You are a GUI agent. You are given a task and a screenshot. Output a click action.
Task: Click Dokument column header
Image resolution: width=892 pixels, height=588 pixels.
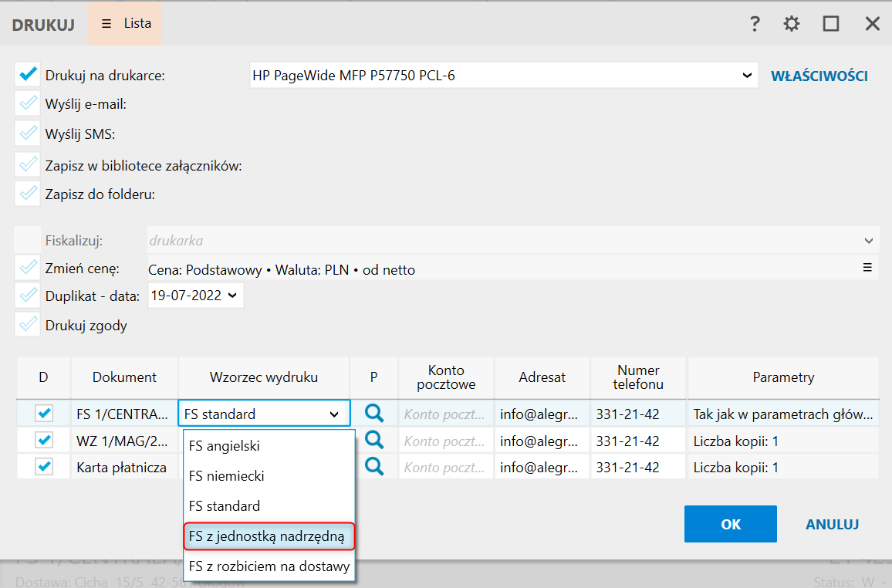(x=124, y=377)
